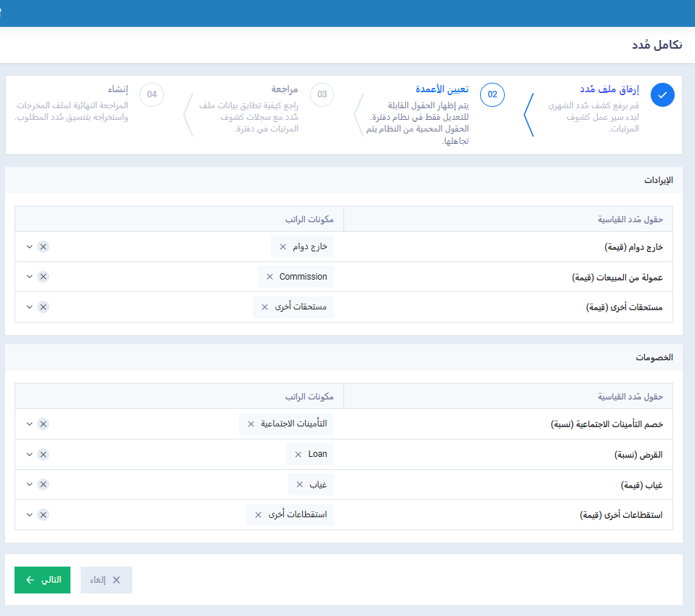Image resolution: width=695 pixels, height=616 pixels.
Task: Expand the خارج دوام salary component dropdown
Action: click(29, 247)
